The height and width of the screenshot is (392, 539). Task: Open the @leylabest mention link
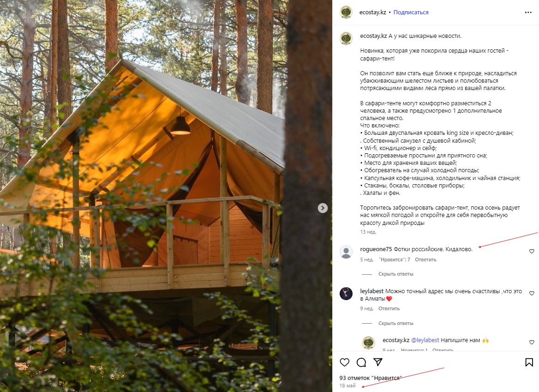[425, 340]
